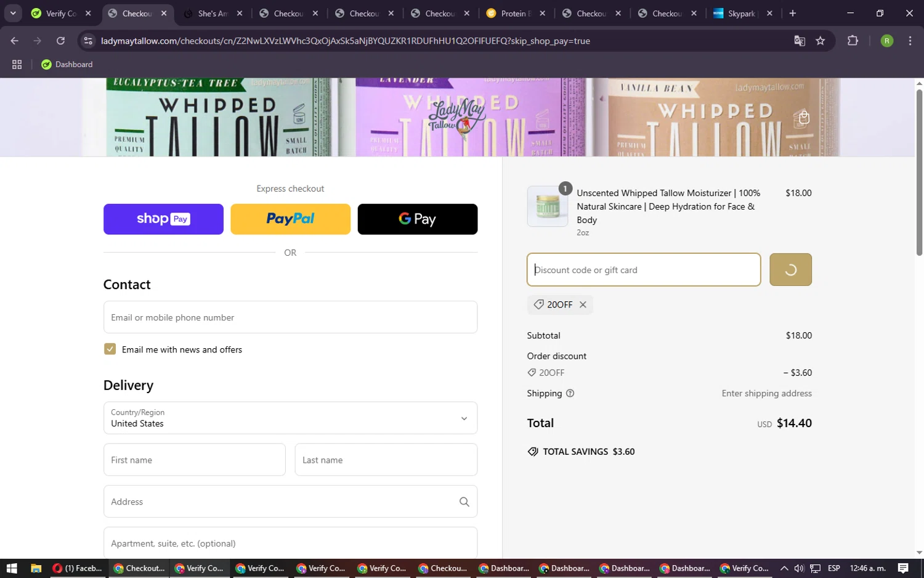
Task: Close the She's Am tab
Action: click(x=240, y=13)
